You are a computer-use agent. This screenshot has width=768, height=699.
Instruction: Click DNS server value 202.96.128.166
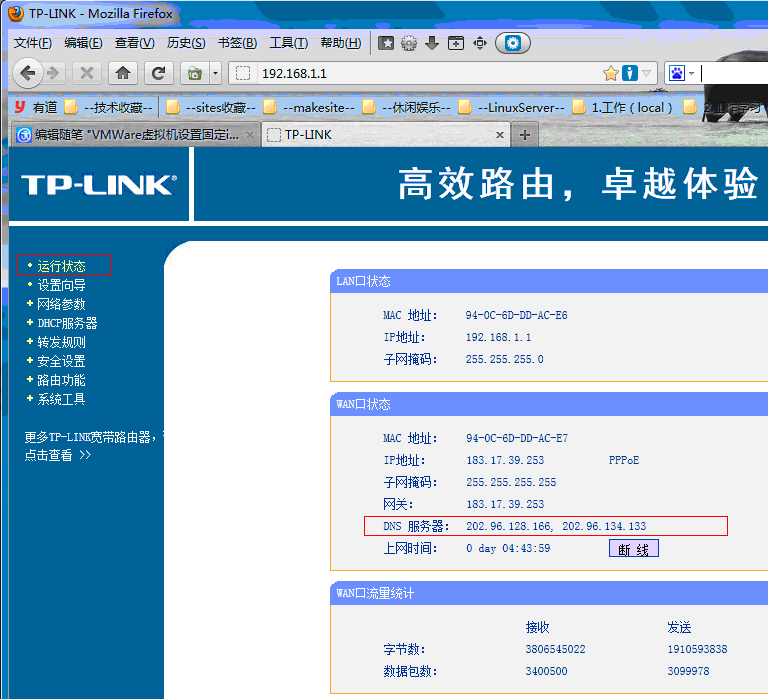pos(509,526)
